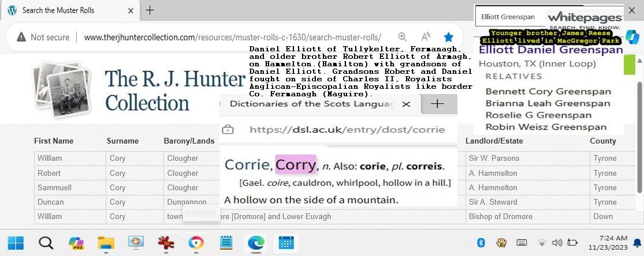Open the touch keyboard tray icon

(x=522, y=243)
